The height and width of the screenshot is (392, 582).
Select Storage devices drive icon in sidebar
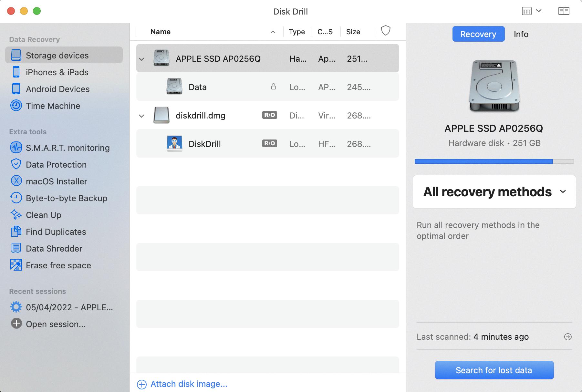coord(16,55)
